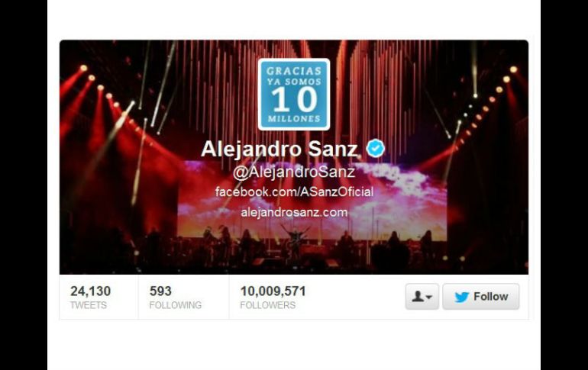Click the Alejandro Sanz profile name

pyautogui.click(x=279, y=149)
